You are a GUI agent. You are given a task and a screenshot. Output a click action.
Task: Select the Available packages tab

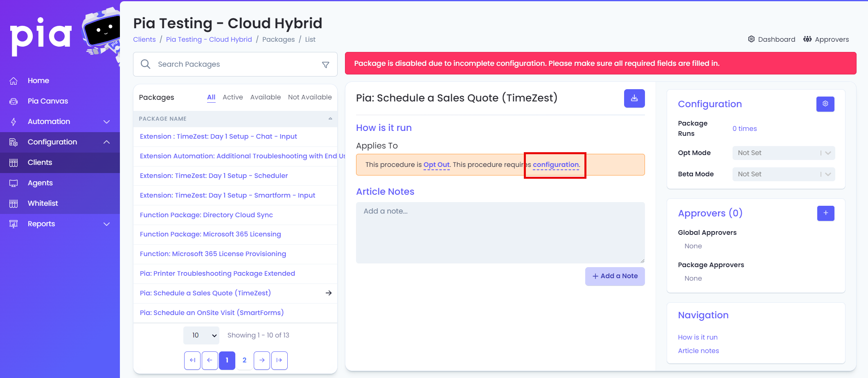pyautogui.click(x=266, y=97)
